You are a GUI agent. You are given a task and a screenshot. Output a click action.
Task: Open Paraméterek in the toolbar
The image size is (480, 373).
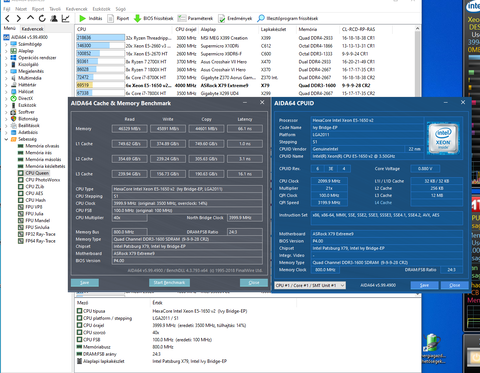click(195, 18)
